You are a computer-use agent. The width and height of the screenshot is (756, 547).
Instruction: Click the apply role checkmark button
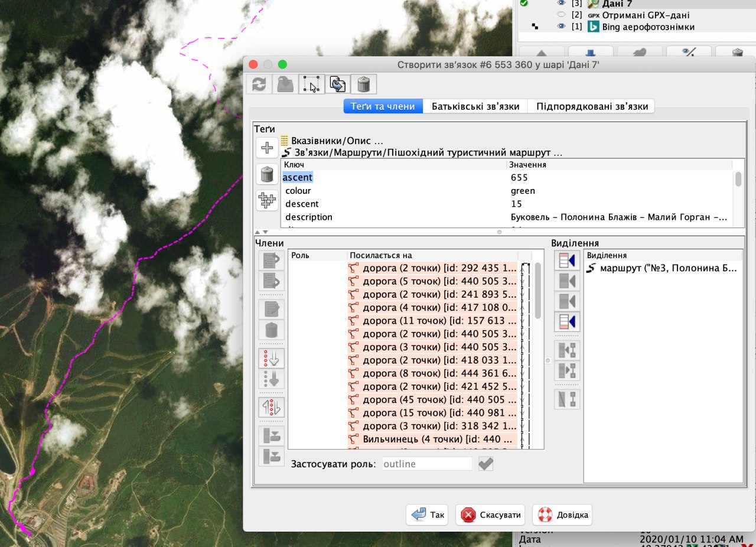point(485,464)
